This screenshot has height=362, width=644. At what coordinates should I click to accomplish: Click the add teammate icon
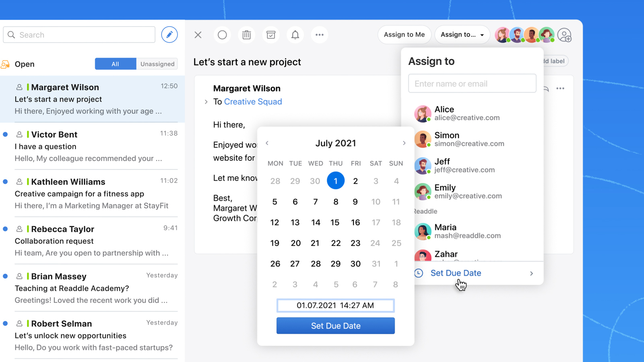(565, 35)
